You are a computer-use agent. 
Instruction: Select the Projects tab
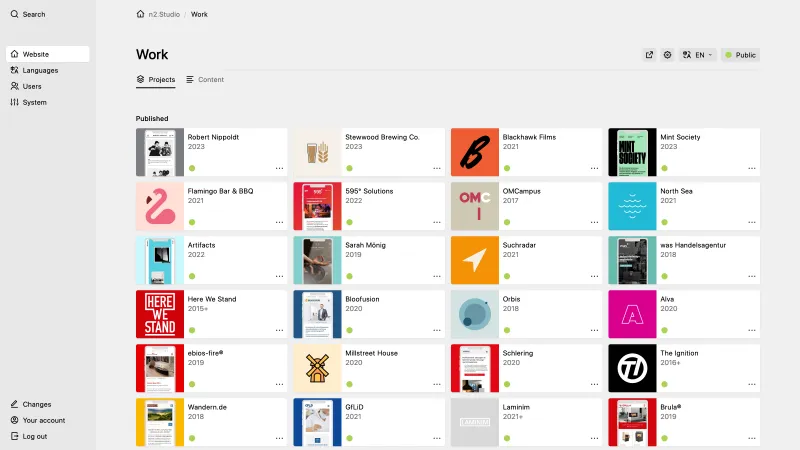[x=156, y=79]
